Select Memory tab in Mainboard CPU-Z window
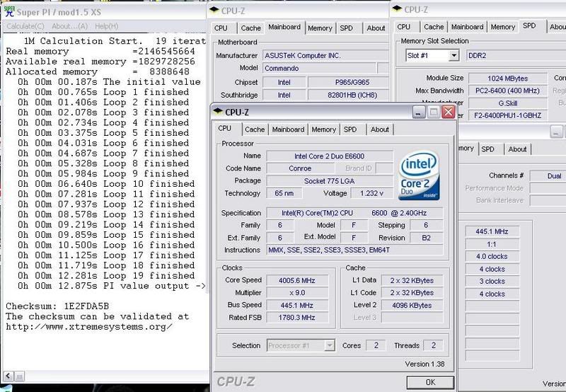The image size is (566, 392). 320,28
